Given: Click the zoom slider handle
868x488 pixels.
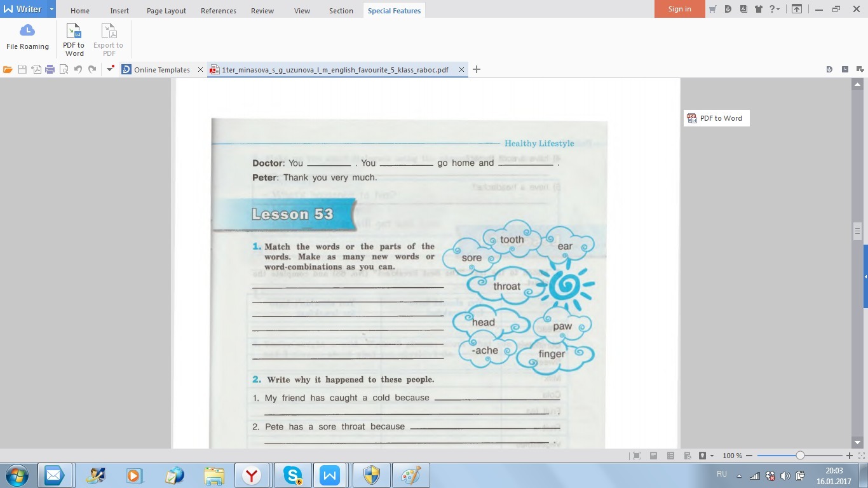Looking at the screenshot, I should 800,456.
